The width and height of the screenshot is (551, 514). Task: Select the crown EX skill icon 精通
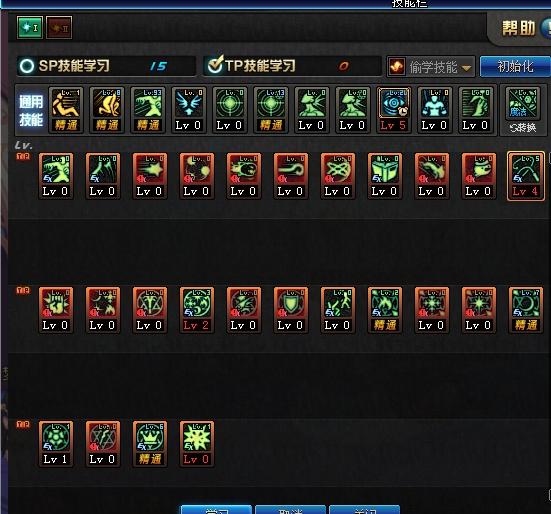coord(150,444)
